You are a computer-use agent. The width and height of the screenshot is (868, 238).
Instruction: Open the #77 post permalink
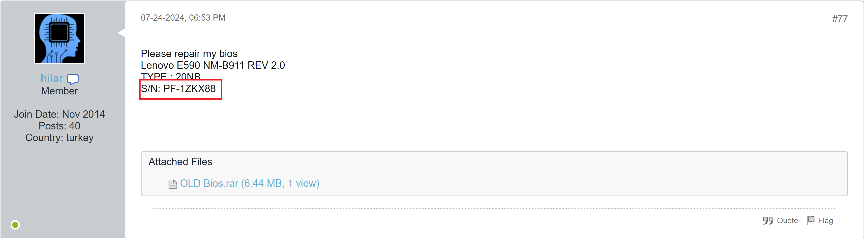pos(839,19)
